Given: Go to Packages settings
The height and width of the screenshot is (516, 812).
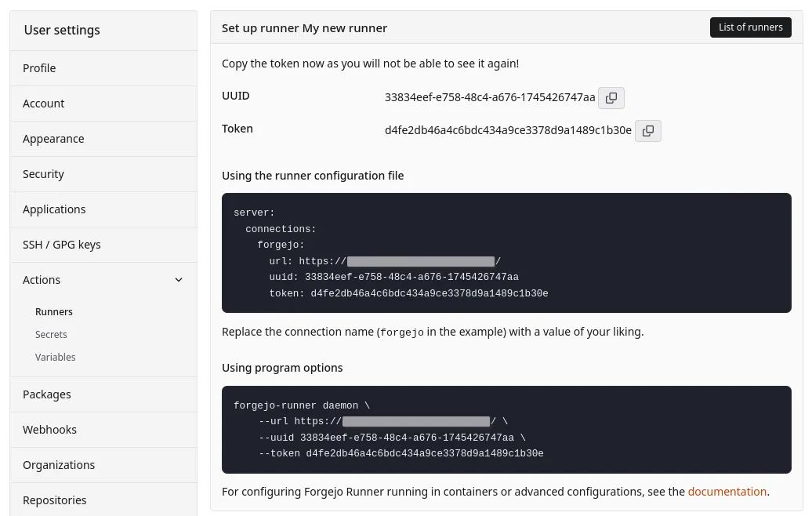Looking at the screenshot, I should coord(47,394).
